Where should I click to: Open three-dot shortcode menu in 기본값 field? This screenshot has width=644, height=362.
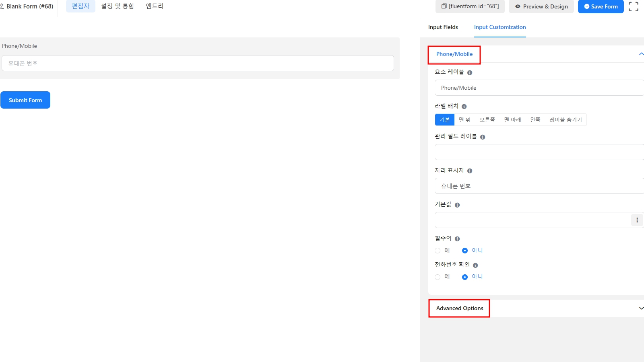coord(637,220)
